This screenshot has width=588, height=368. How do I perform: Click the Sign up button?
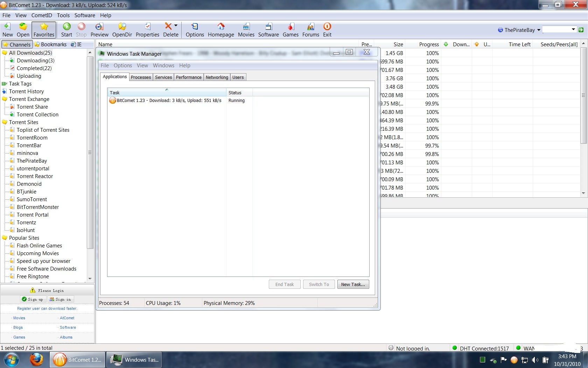coord(32,299)
